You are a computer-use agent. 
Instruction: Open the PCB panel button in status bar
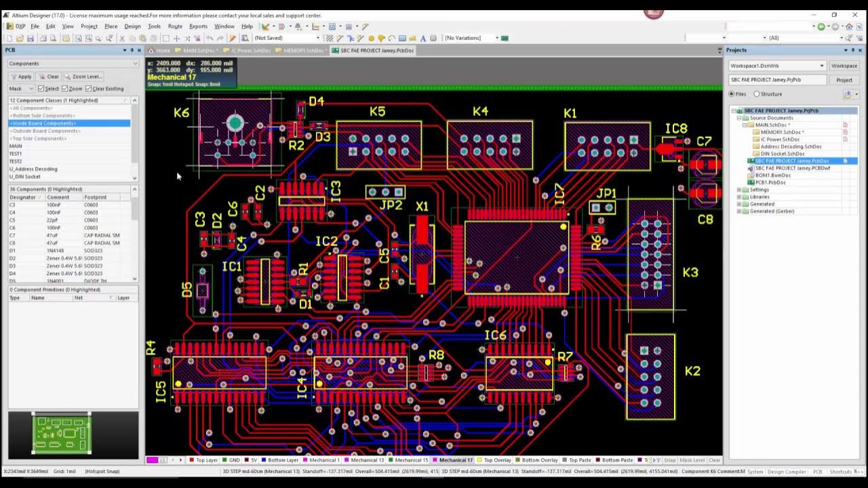[x=817, y=471]
